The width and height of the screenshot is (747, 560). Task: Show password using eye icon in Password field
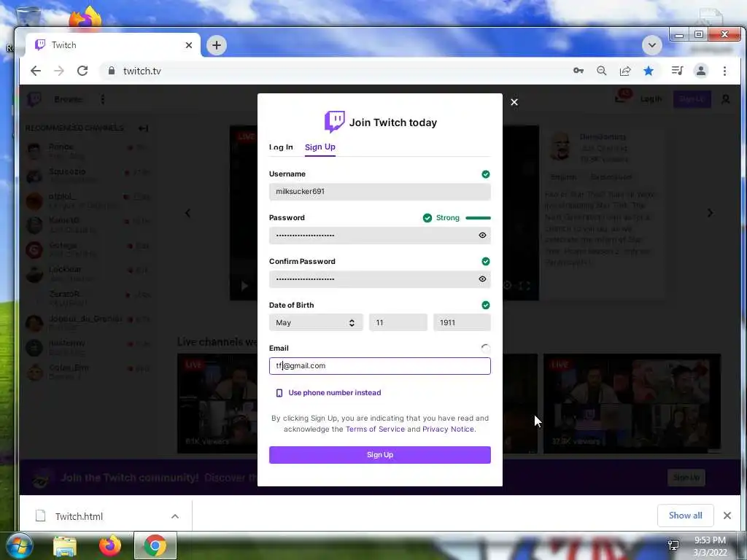[x=482, y=236]
